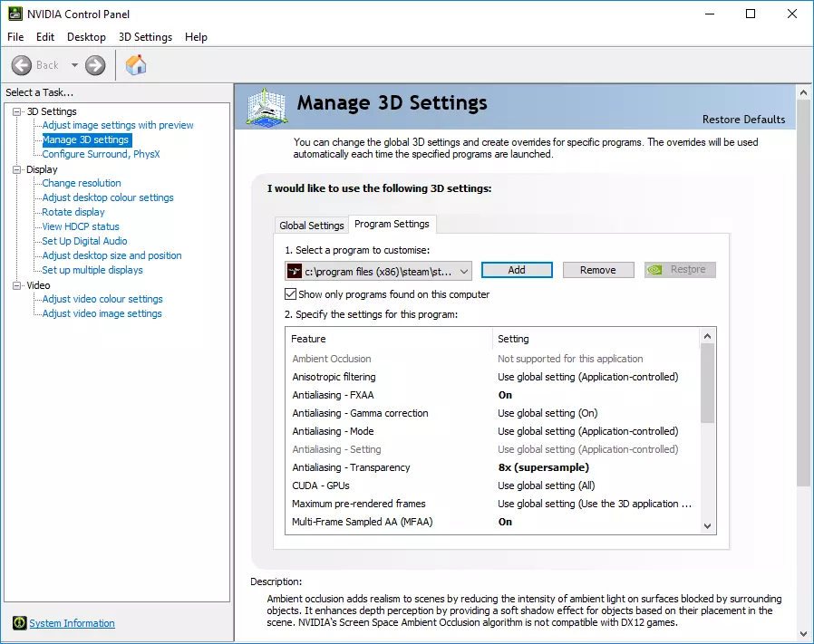Click the Ambient Occlusion row

coord(492,359)
